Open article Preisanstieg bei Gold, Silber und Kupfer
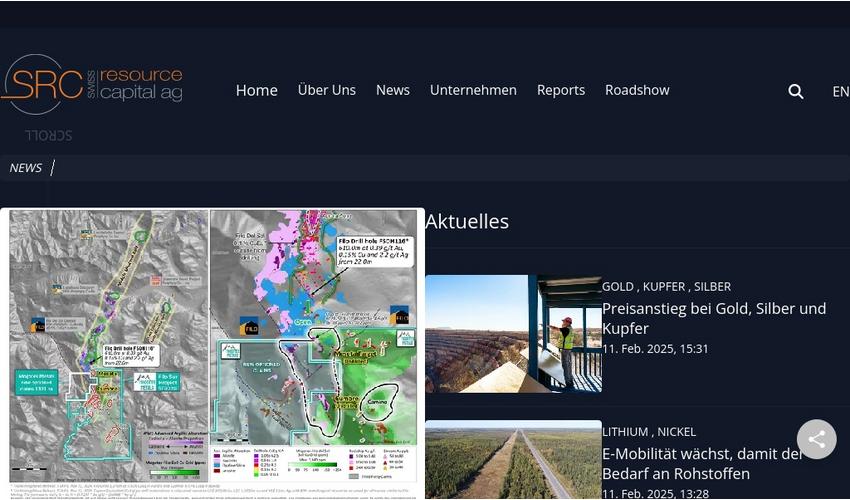The image size is (850, 500). pos(714,318)
